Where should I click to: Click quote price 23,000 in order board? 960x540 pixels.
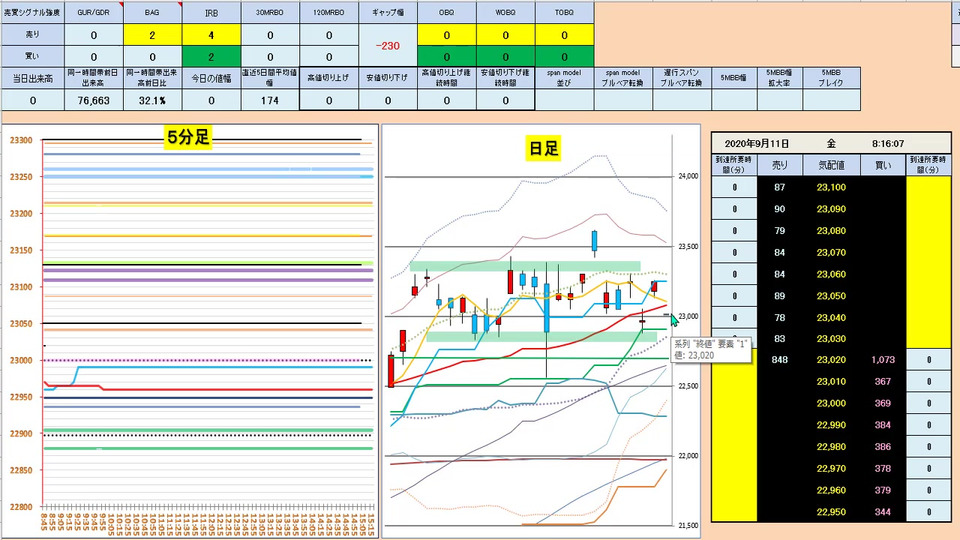[x=831, y=403]
